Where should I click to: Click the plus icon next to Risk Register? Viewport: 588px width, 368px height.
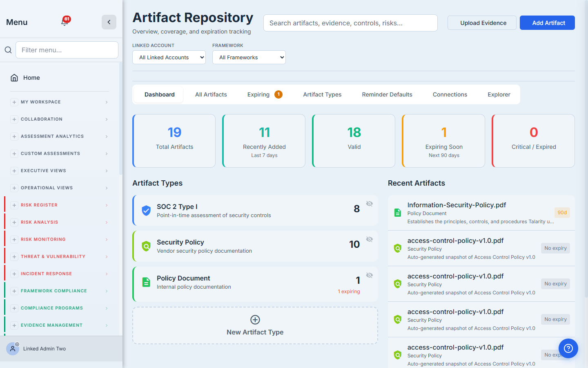[x=14, y=205]
